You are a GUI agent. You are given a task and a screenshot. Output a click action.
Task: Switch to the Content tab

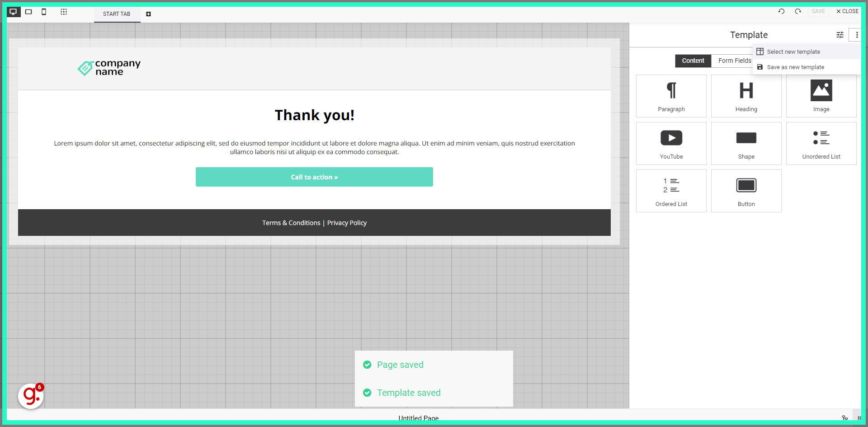coord(693,61)
